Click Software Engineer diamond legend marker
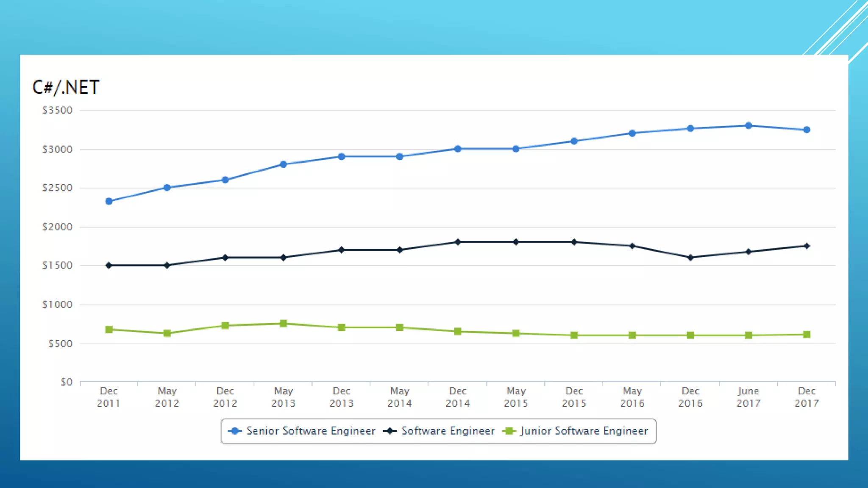 pyautogui.click(x=389, y=431)
